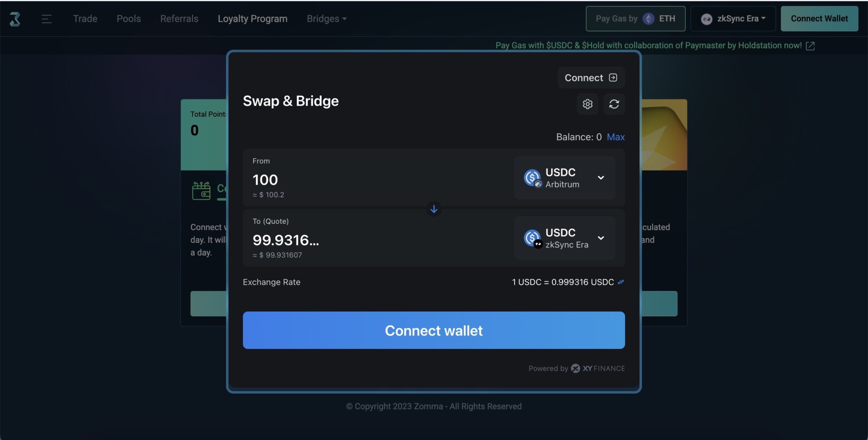Open the external link icon near Holdstation announcement
This screenshot has height=440, width=868.
point(810,45)
